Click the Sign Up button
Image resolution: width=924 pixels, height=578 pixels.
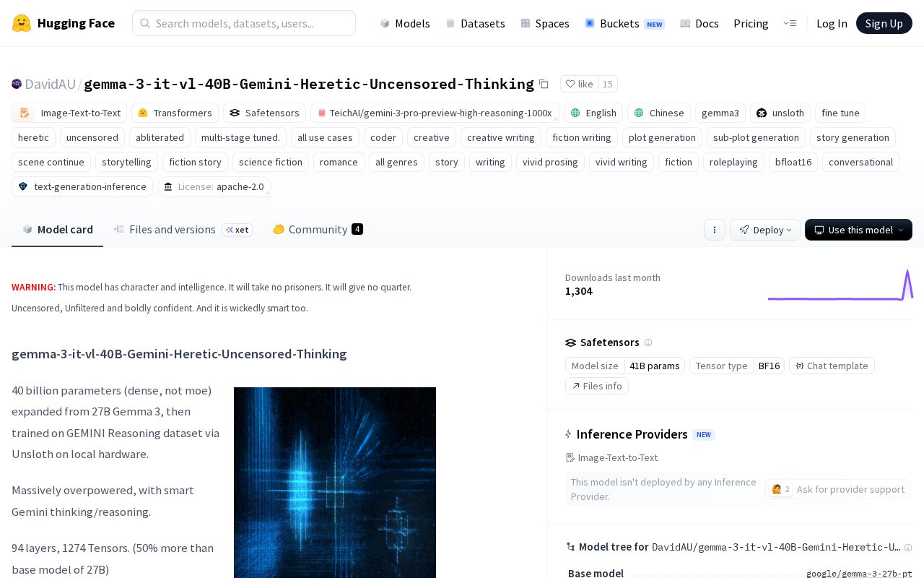point(884,23)
